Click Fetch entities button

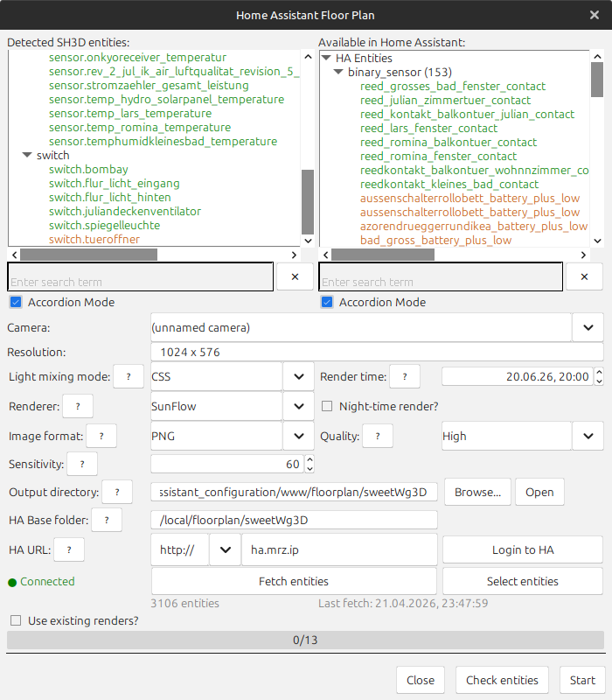click(294, 581)
